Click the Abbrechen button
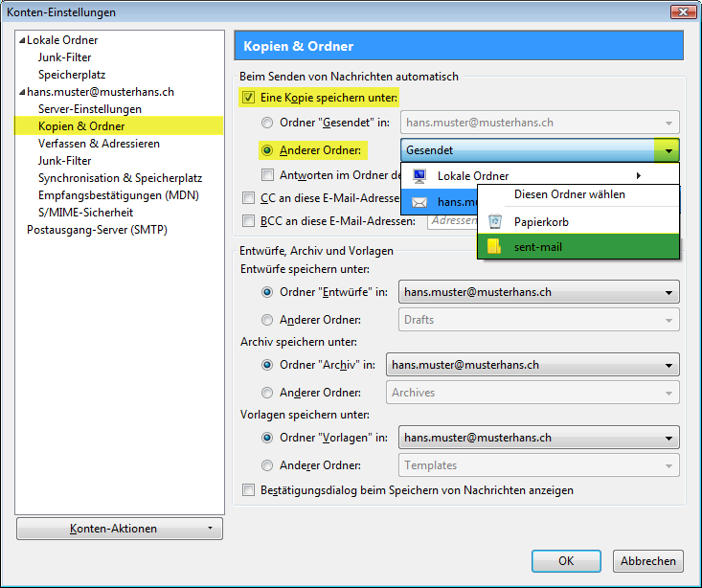702x588 pixels. click(x=648, y=561)
